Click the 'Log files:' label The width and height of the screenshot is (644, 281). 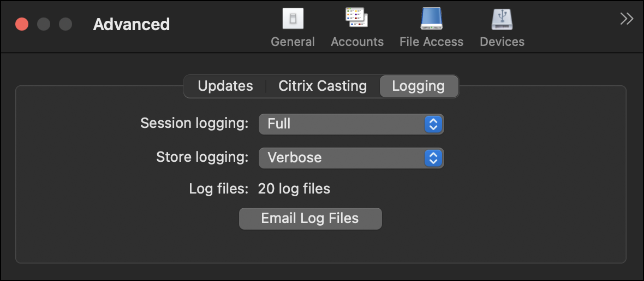point(219,189)
